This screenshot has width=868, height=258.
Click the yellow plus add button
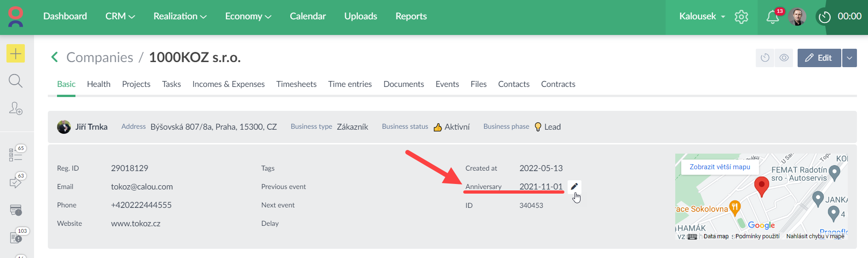tap(16, 54)
